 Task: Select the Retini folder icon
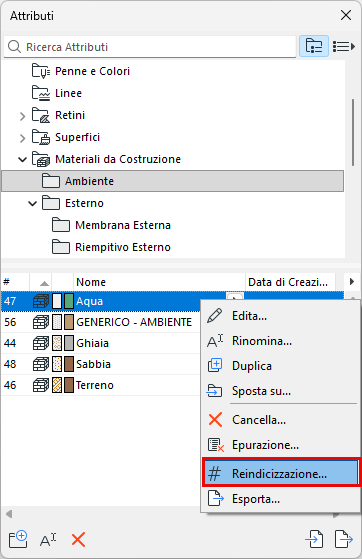tap(40, 115)
